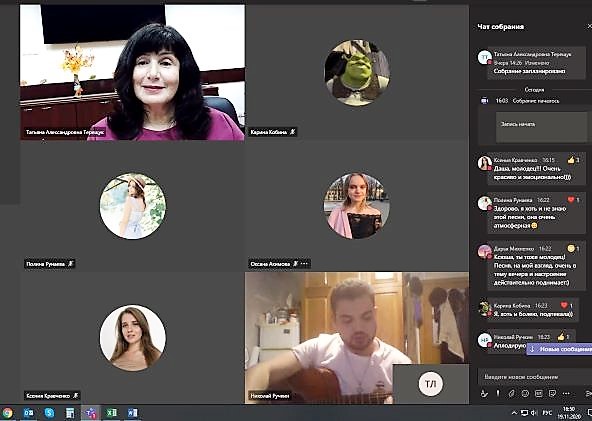Click heart reaction on Полина Румаева's message

[571, 200]
